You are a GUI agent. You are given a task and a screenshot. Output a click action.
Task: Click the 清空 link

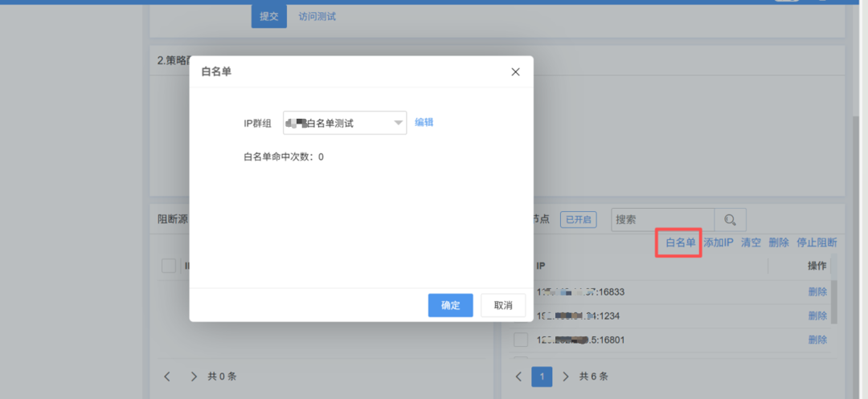pyautogui.click(x=751, y=242)
